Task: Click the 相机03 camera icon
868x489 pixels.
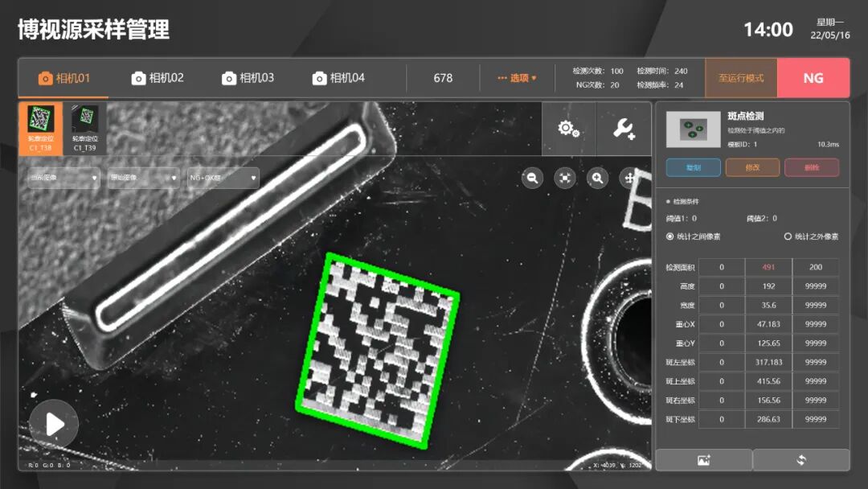Action: pyautogui.click(x=228, y=79)
